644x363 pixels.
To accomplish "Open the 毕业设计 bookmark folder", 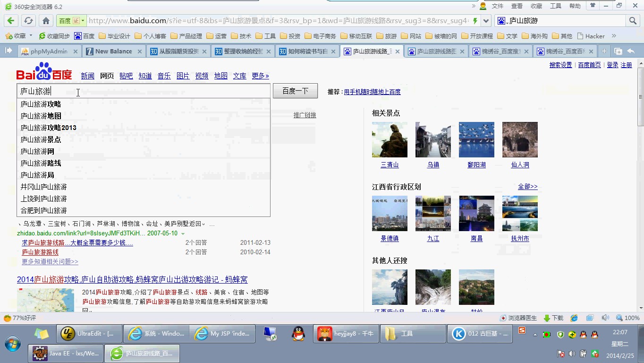I will [114, 36].
